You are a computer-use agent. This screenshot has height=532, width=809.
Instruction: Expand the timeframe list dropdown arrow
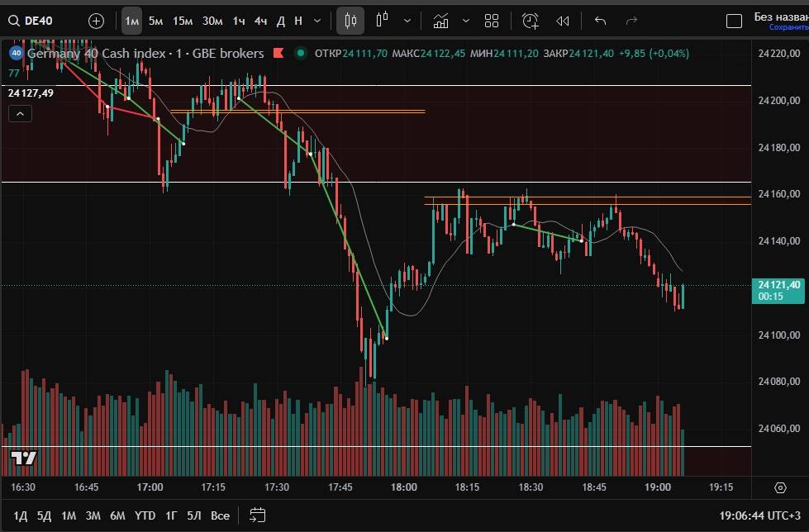pyautogui.click(x=317, y=21)
